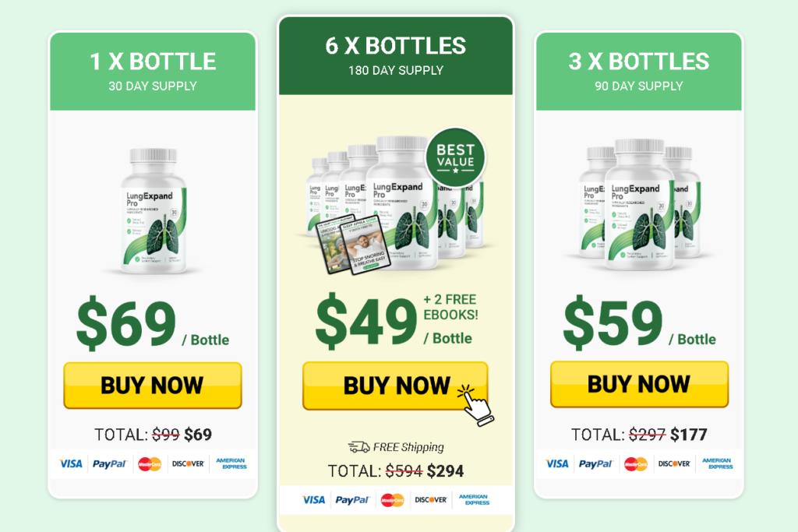
Task: Click the PayPal icon in 6 bottles card
Action: coord(352,501)
